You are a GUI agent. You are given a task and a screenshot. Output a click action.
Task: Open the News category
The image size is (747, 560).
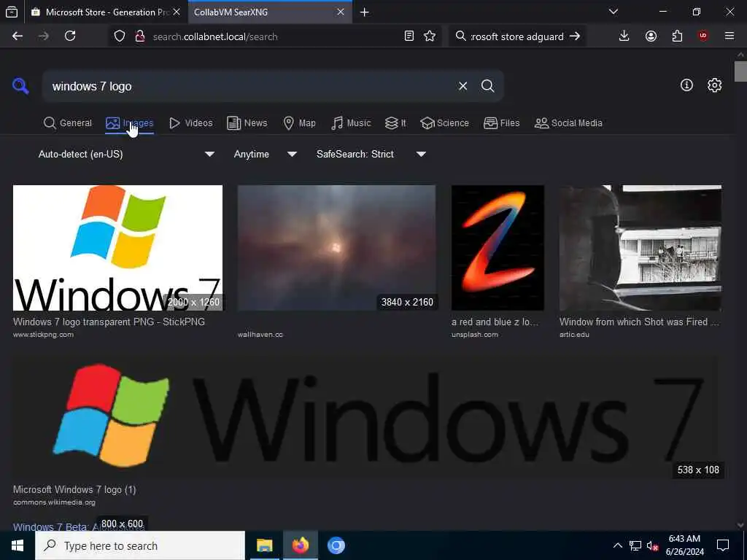click(x=247, y=123)
